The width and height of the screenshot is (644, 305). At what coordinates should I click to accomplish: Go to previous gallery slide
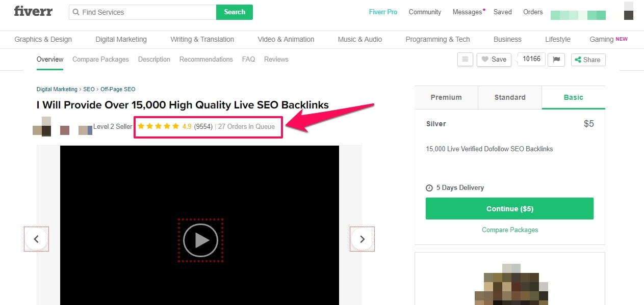click(x=36, y=239)
